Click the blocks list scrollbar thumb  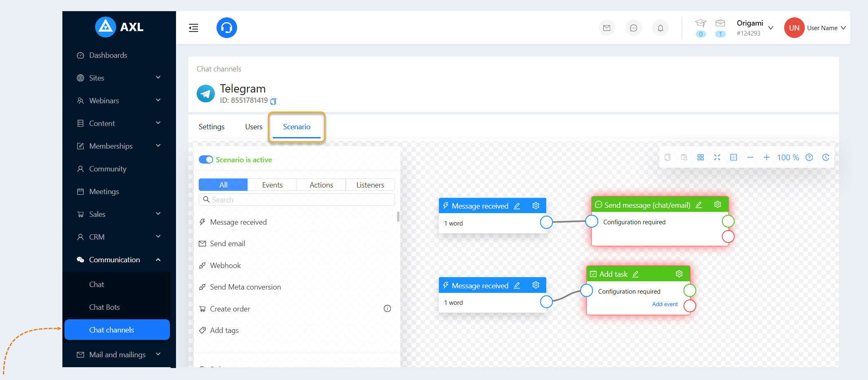click(398, 216)
